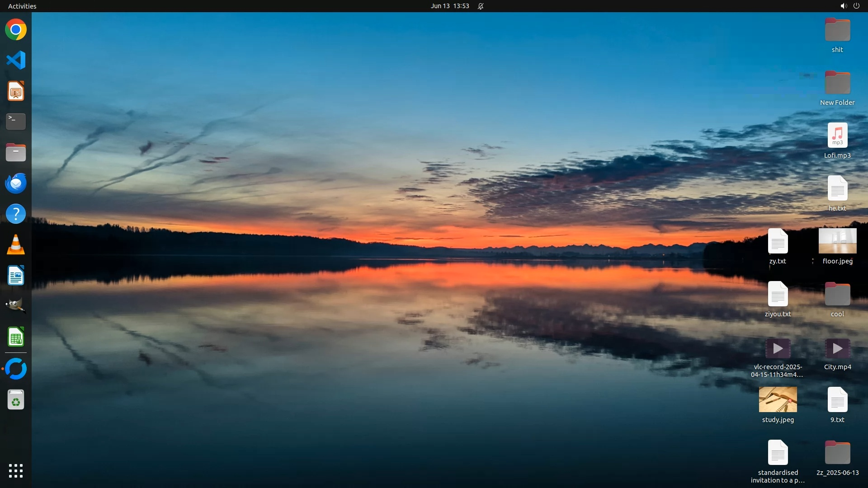Click the Help question mark icon
The image size is (868, 488).
(16, 214)
